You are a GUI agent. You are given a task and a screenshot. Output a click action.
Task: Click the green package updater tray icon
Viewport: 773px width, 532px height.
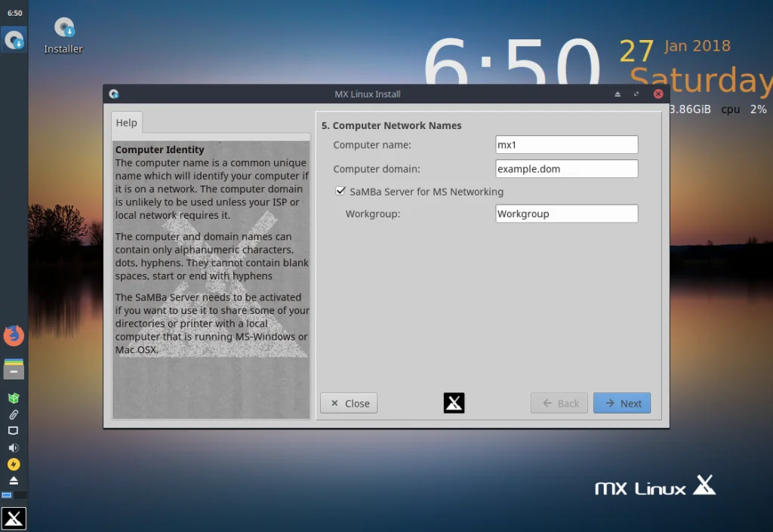14,398
